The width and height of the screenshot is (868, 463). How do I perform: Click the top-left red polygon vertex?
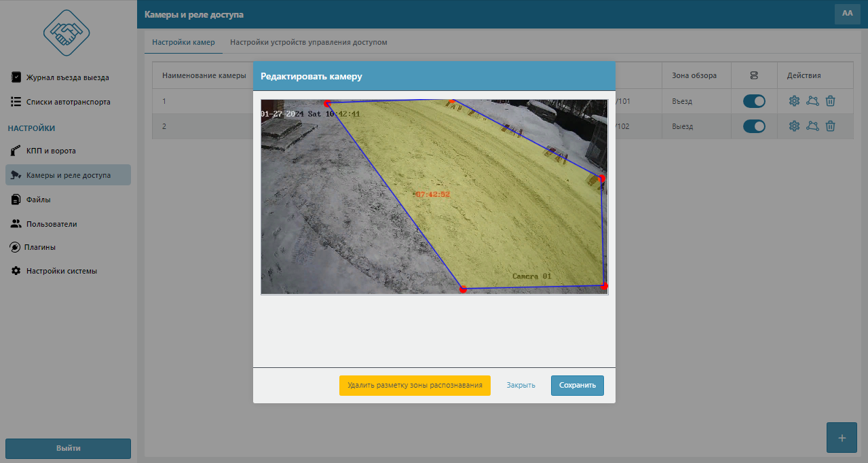327,104
